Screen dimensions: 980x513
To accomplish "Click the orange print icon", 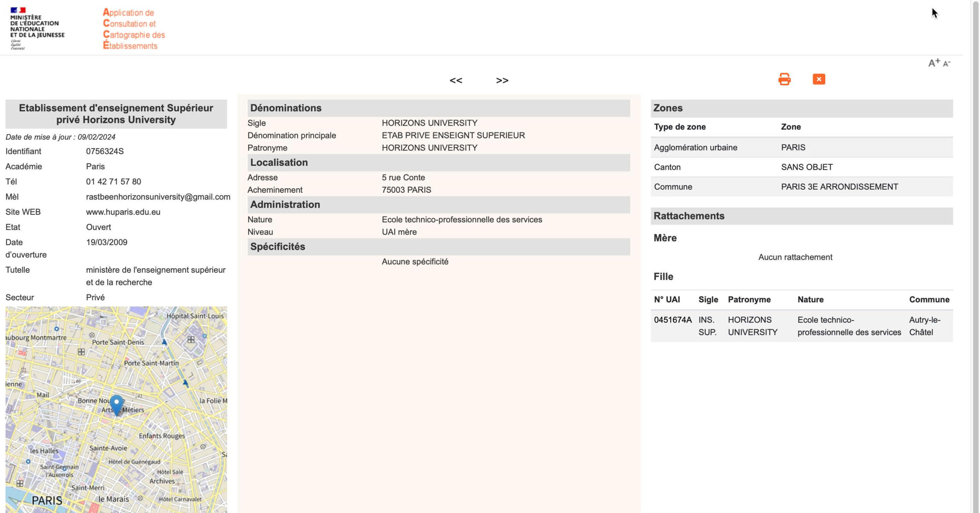I will (784, 79).
